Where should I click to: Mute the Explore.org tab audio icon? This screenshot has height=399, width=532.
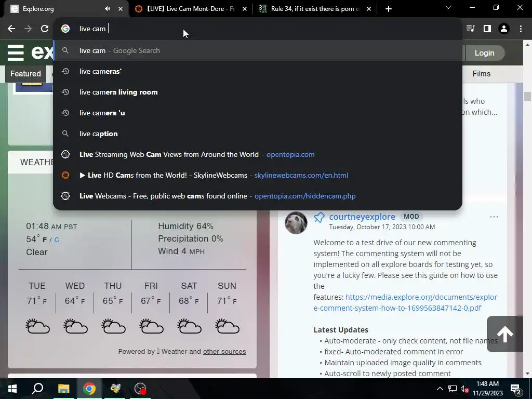click(x=107, y=9)
